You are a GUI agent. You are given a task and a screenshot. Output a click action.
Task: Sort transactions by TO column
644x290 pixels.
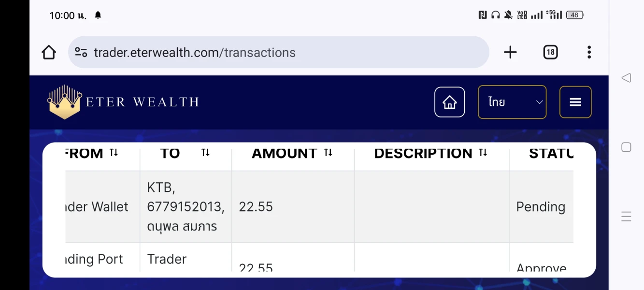tap(205, 153)
